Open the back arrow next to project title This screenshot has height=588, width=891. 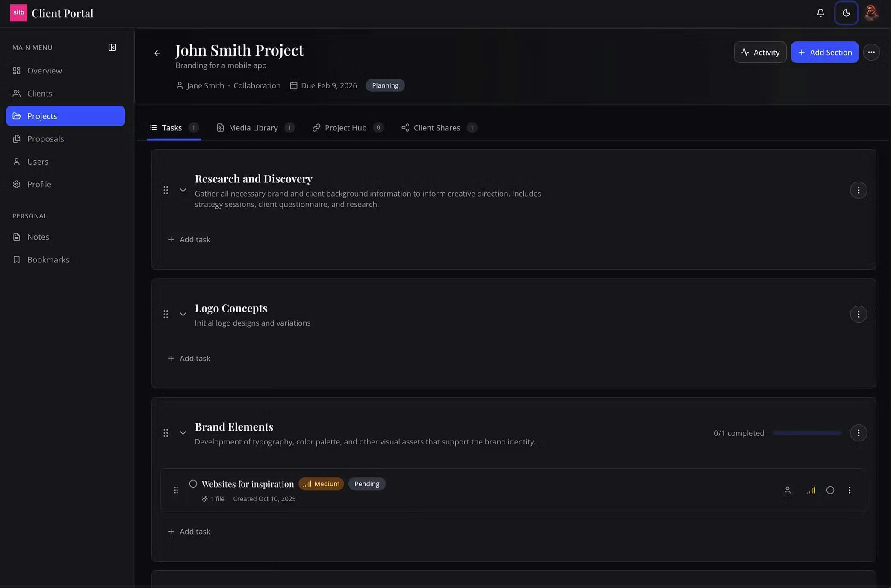pyautogui.click(x=157, y=53)
